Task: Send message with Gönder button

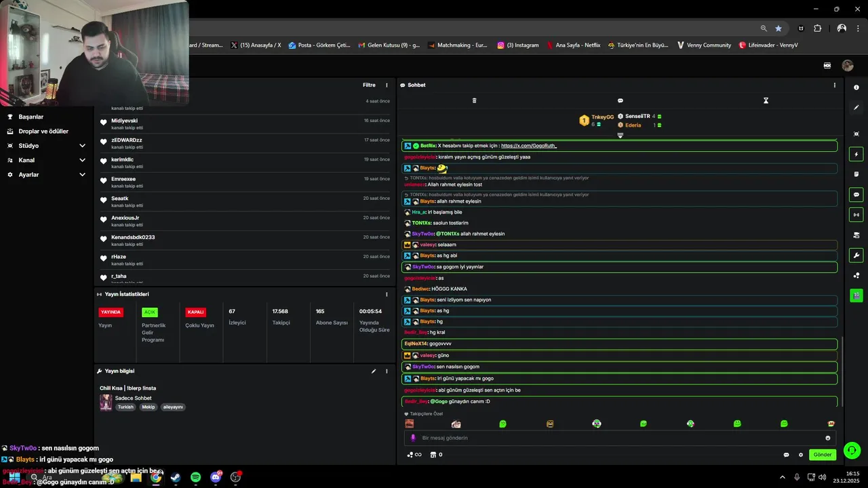Action: click(823, 455)
